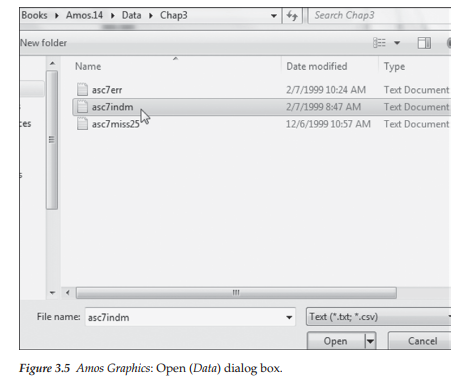Expand the arrow after Data in the path
Image resolution: width=459 pixels, height=387 pixels.
[x=151, y=16]
